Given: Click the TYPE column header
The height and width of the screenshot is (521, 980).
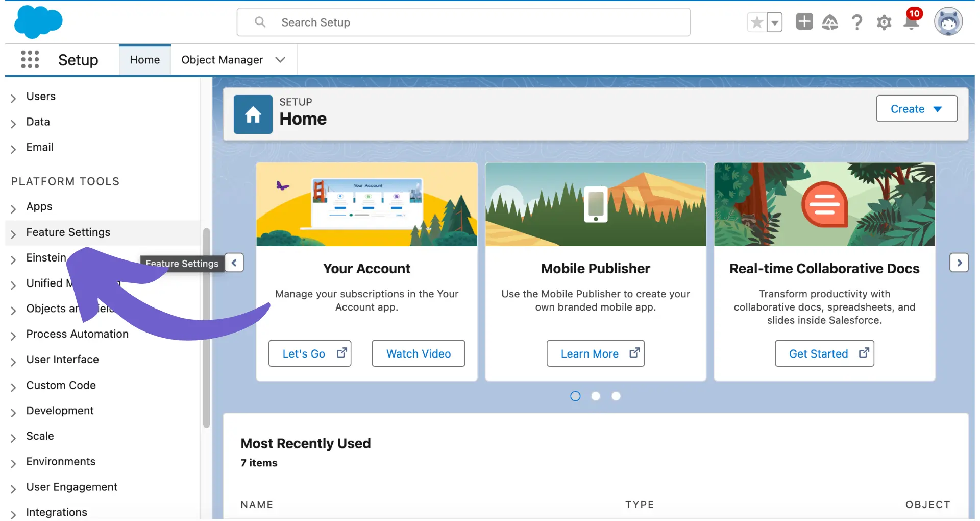Looking at the screenshot, I should pyautogui.click(x=640, y=505).
